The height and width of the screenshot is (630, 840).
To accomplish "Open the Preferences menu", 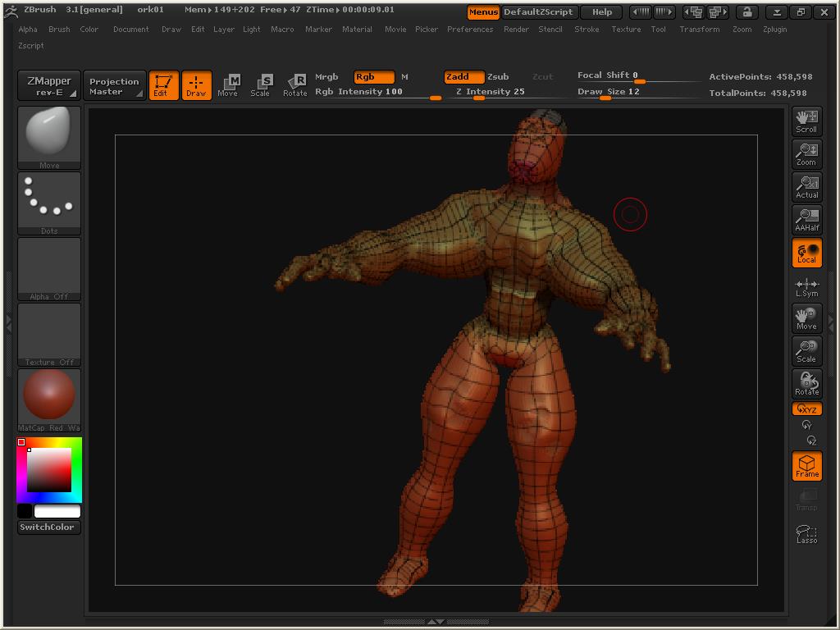I will [470, 30].
